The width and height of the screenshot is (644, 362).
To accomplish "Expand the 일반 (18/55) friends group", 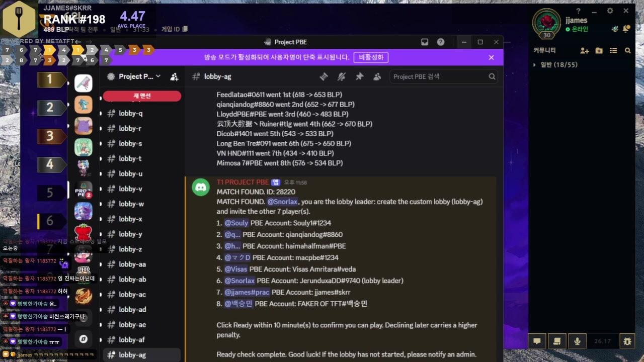I will (556, 65).
